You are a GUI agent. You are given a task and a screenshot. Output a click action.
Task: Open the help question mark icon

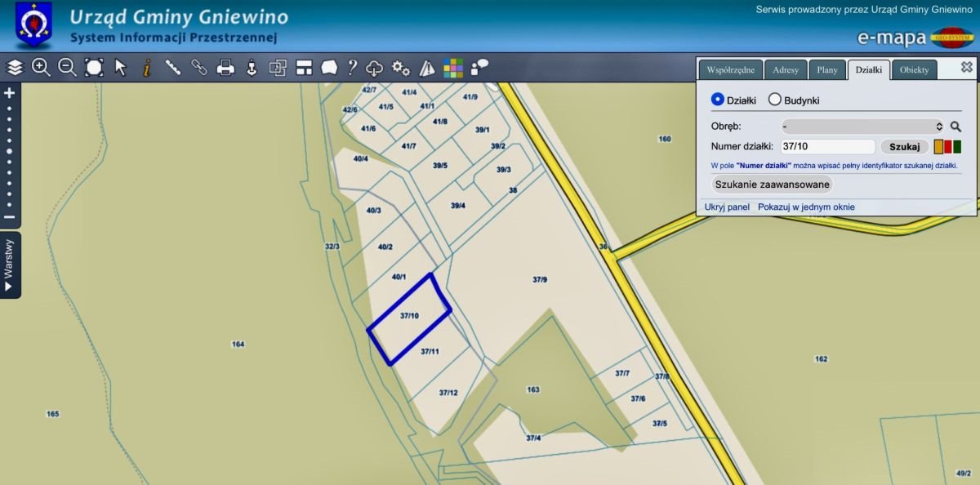click(352, 68)
